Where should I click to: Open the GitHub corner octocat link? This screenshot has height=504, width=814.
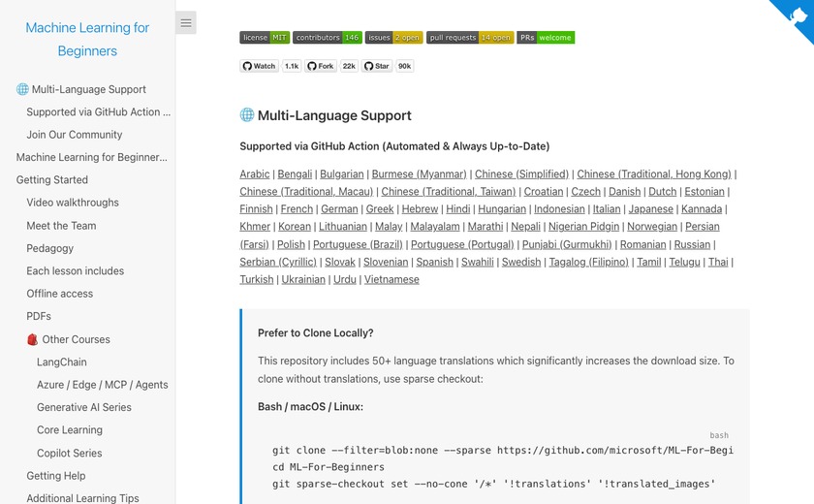[x=796, y=17]
